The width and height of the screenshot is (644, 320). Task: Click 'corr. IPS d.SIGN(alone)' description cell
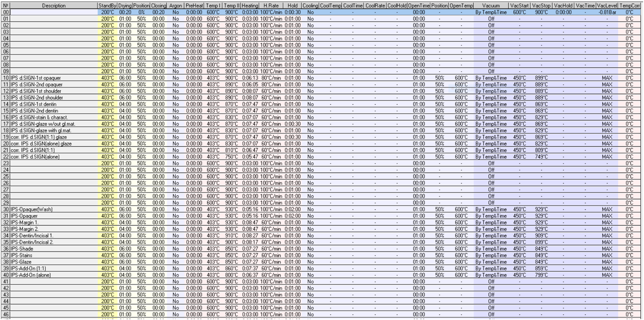pos(54,156)
